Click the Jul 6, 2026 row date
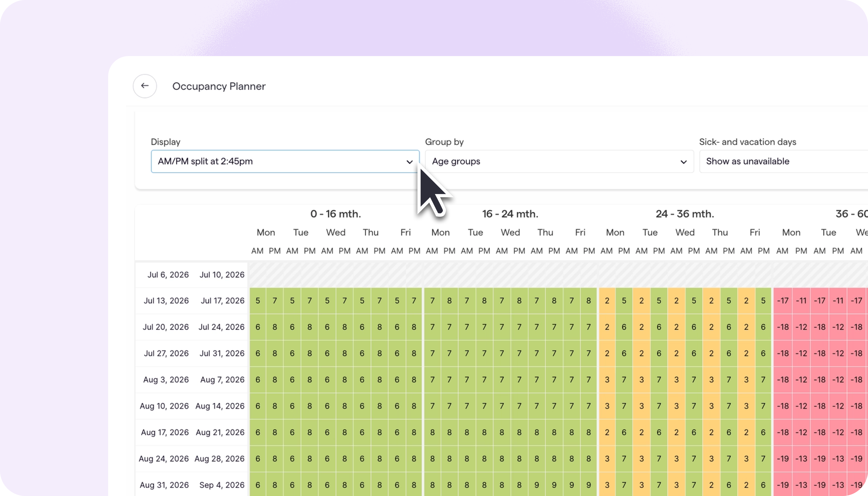 click(168, 275)
